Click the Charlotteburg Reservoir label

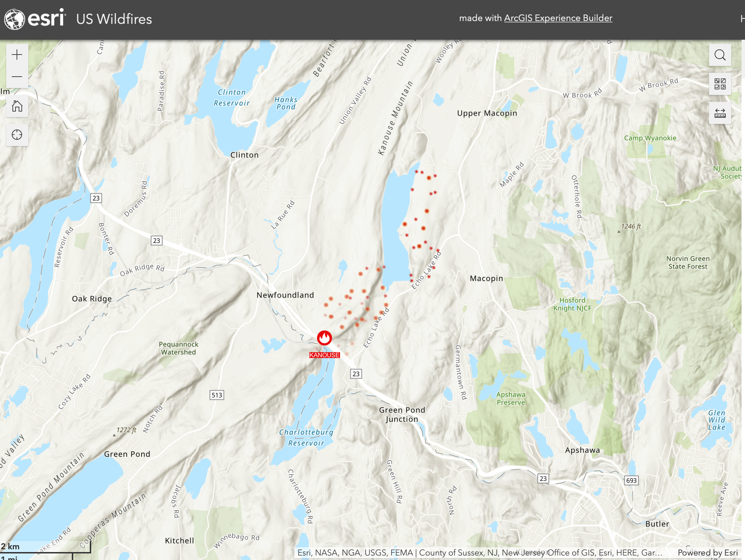[306, 437]
